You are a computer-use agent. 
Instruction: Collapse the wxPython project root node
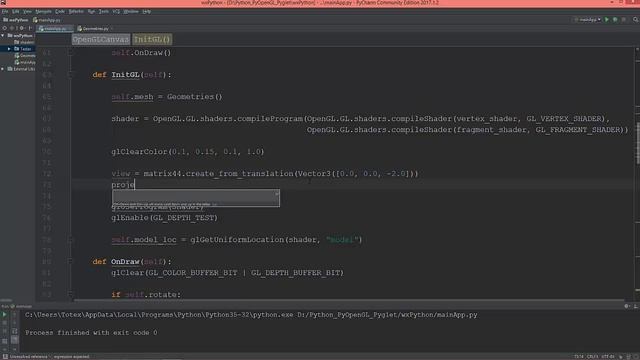click(3, 36)
